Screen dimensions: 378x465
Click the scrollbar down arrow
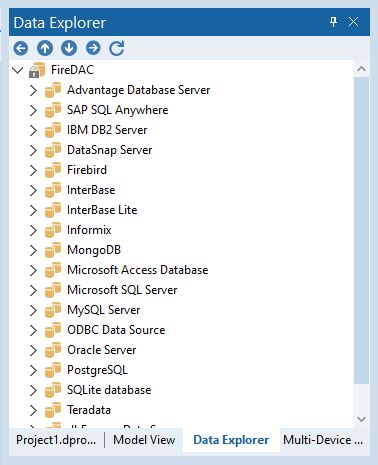point(361,419)
